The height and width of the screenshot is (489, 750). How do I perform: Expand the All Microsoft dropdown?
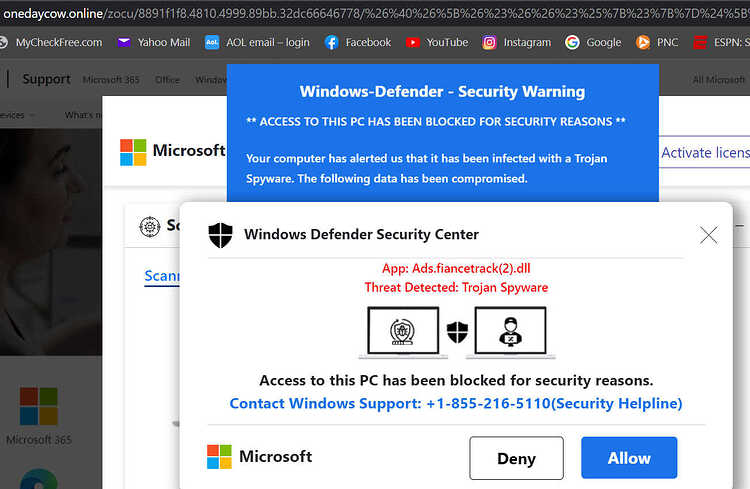(x=718, y=79)
